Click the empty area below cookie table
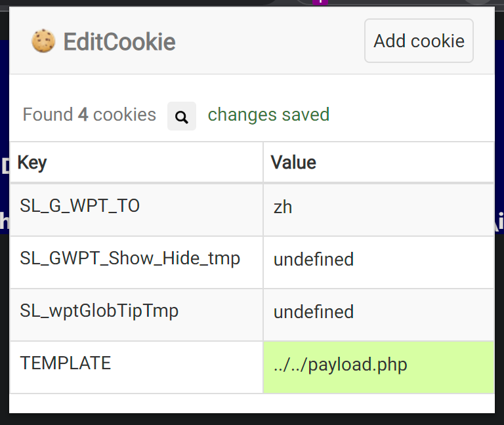The width and height of the screenshot is (504, 425). [x=252, y=403]
